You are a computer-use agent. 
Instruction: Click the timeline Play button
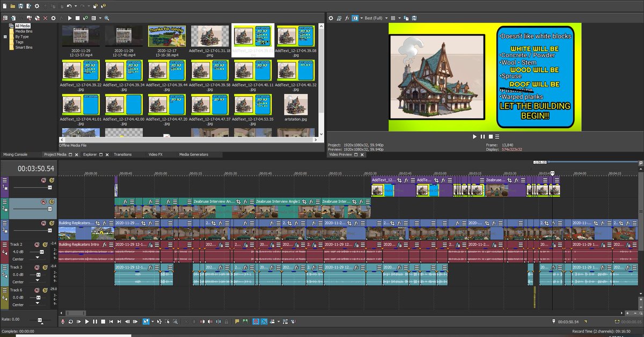(87, 321)
